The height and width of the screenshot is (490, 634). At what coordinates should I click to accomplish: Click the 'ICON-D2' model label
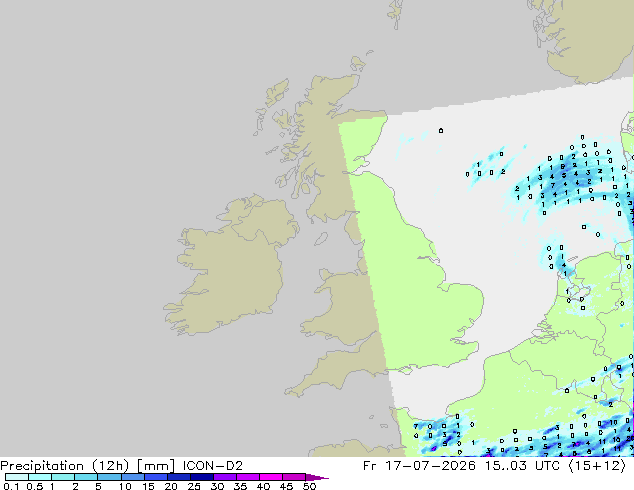[x=213, y=466]
